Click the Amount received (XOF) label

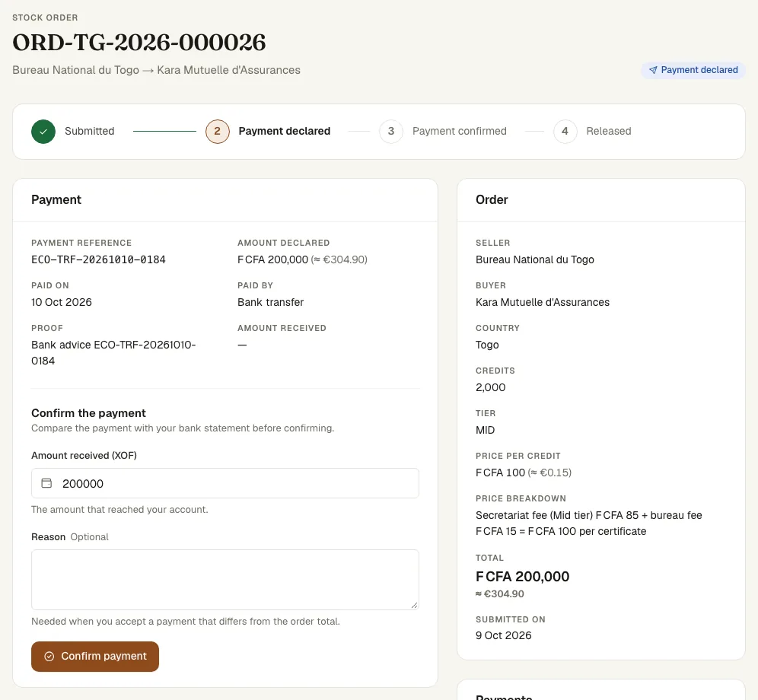pyautogui.click(x=84, y=456)
